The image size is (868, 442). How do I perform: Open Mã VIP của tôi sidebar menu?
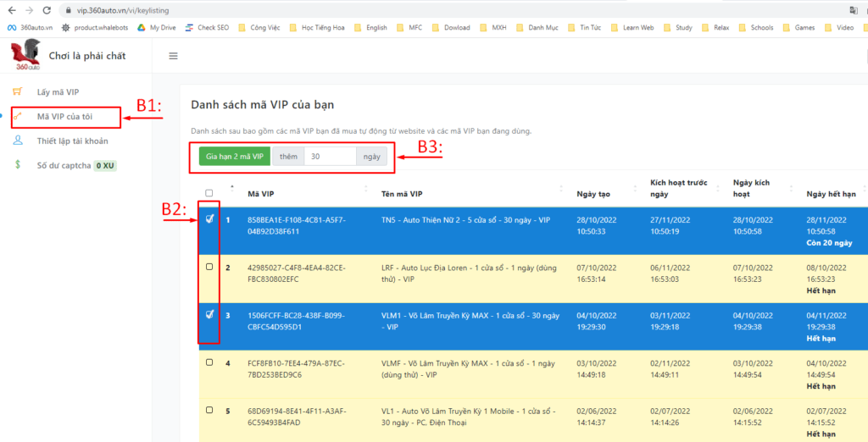(x=66, y=118)
